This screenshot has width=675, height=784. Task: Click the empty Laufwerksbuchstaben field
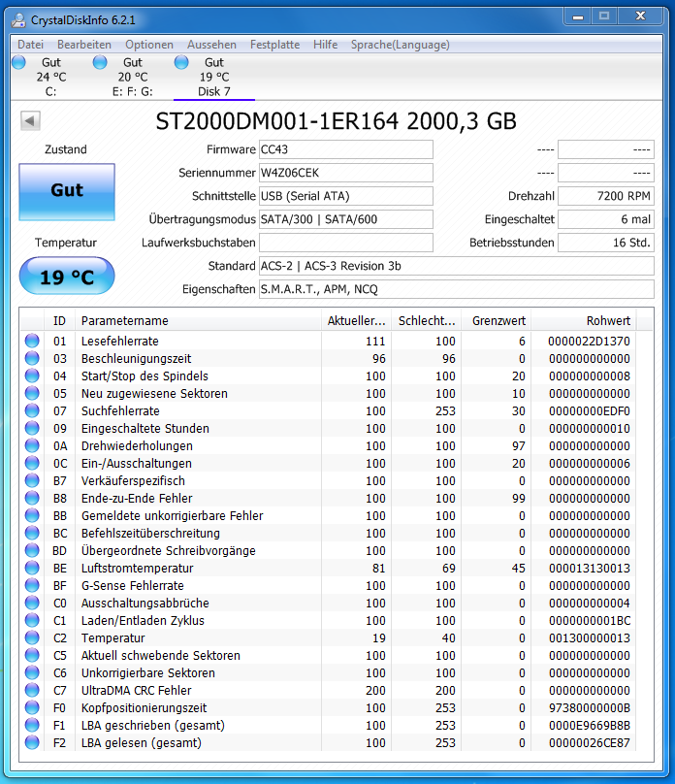(346, 243)
